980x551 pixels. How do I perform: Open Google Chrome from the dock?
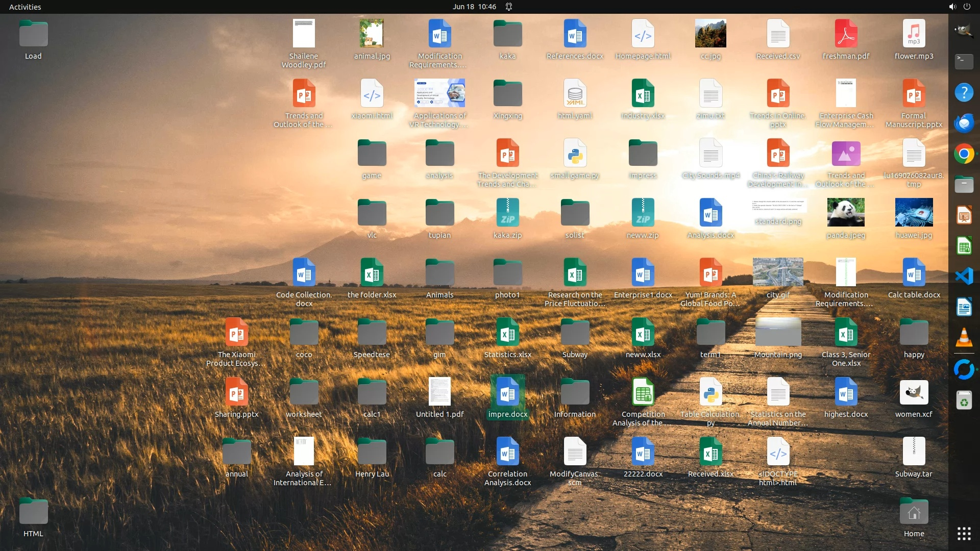click(x=964, y=154)
